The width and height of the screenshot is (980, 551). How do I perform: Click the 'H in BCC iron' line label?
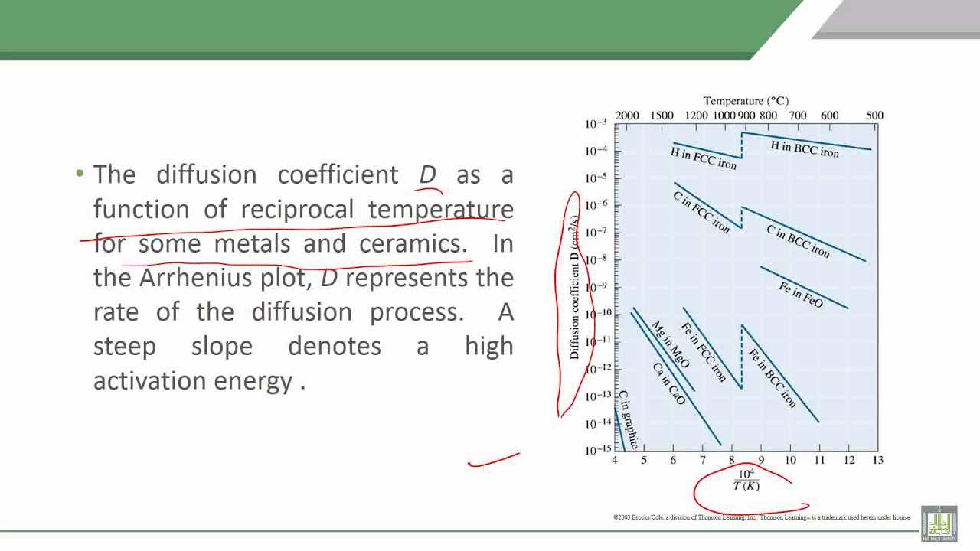[x=805, y=149]
